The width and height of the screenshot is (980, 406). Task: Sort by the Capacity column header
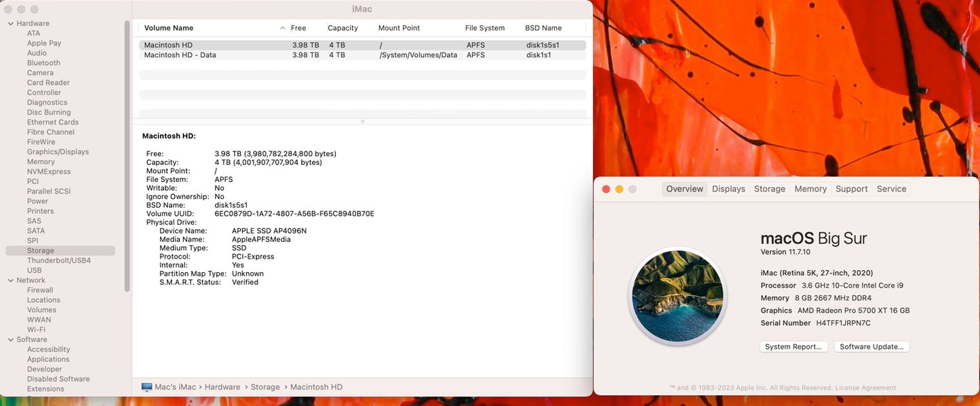[342, 29]
